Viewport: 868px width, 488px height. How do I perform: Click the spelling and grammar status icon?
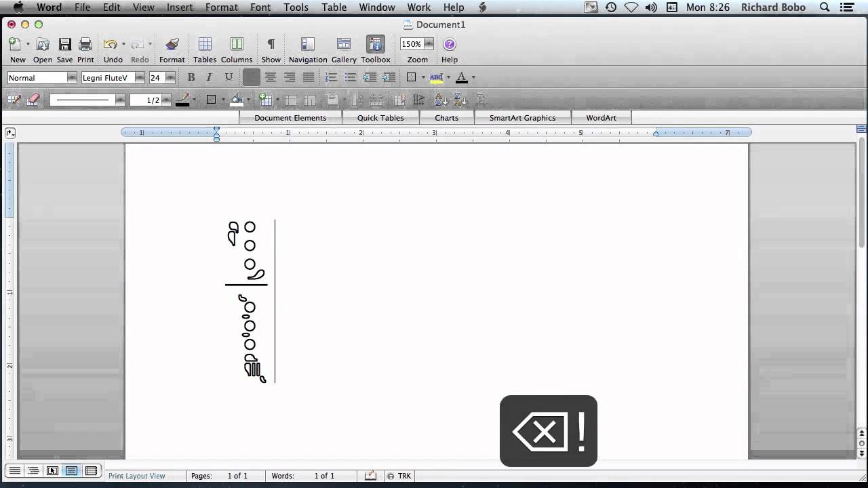click(x=370, y=476)
